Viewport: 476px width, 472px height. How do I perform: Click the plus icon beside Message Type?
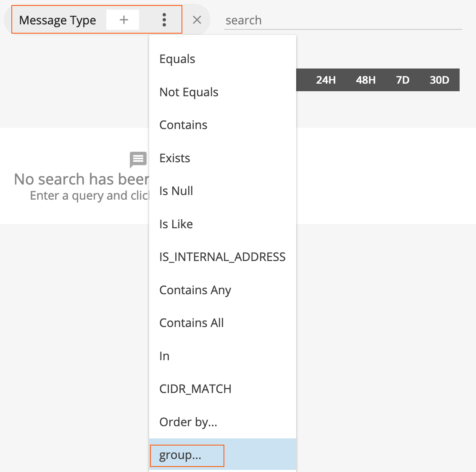pyautogui.click(x=123, y=20)
